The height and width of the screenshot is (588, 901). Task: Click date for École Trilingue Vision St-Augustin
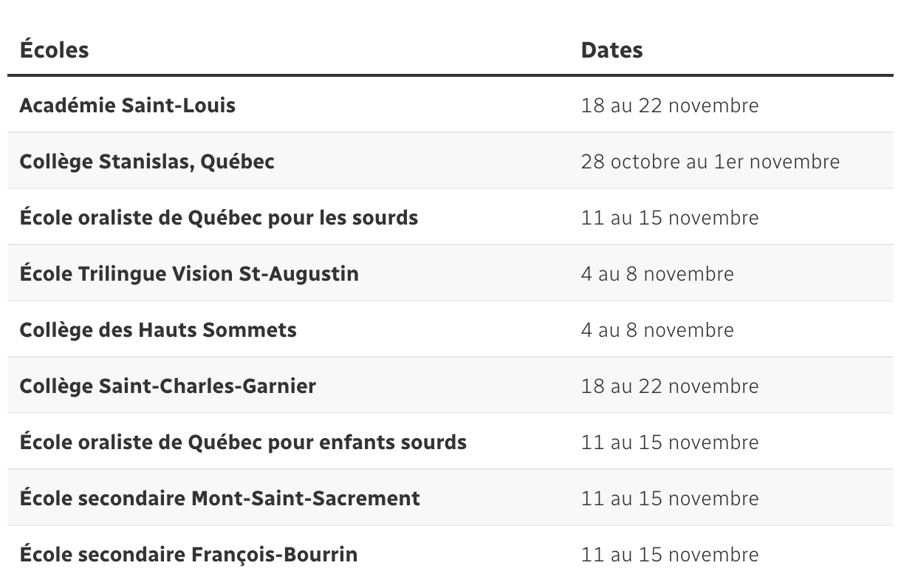tap(657, 274)
